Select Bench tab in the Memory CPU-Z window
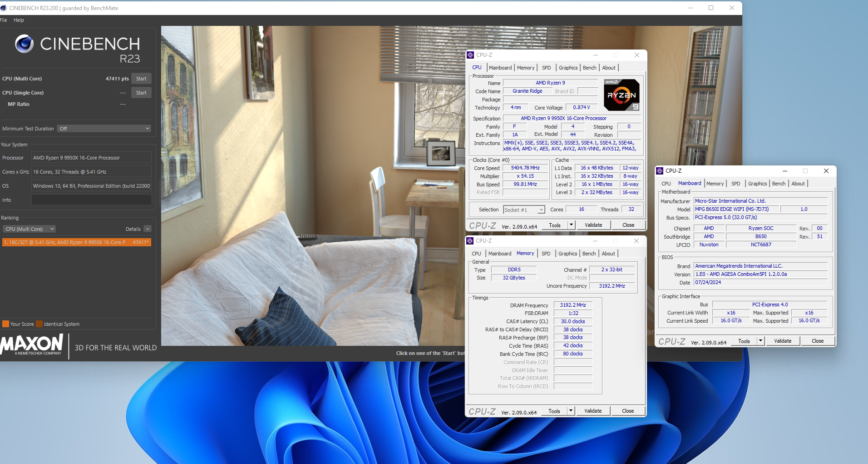 point(589,254)
